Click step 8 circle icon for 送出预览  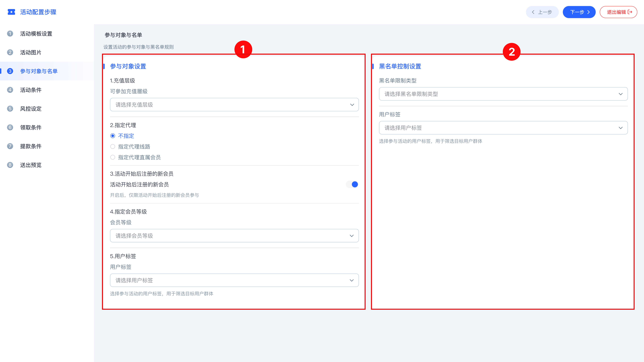coord(10,165)
